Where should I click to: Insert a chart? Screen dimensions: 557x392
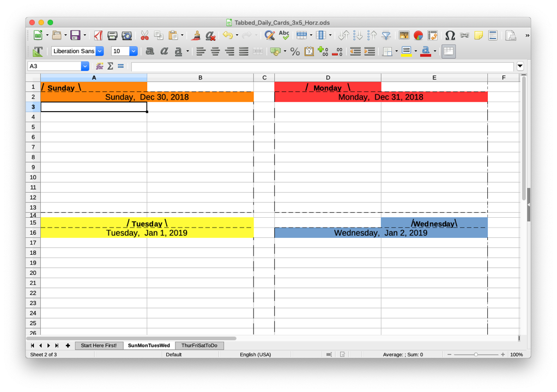(x=418, y=35)
